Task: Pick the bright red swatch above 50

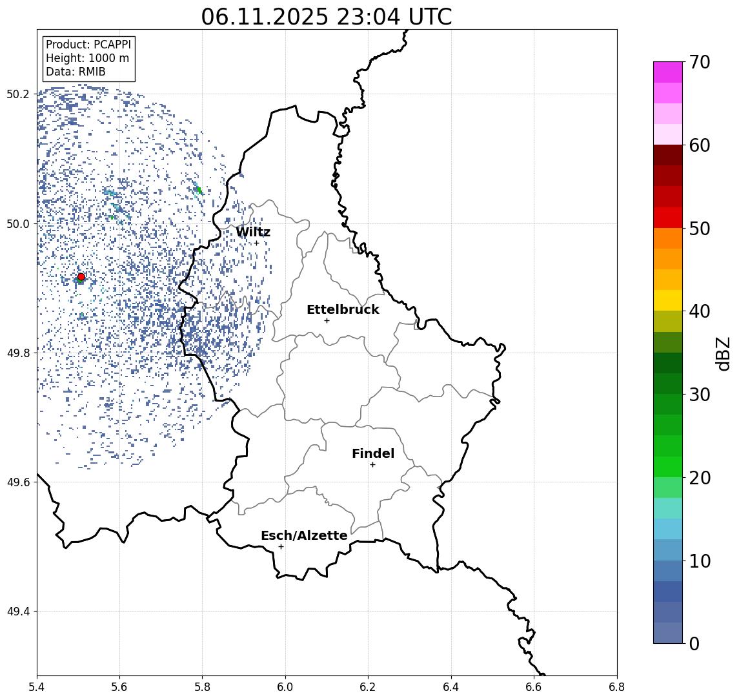Action: (x=668, y=218)
